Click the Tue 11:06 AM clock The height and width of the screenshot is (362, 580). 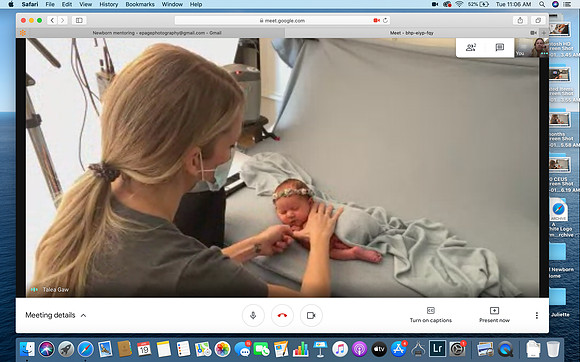pyautogui.click(x=513, y=4)
